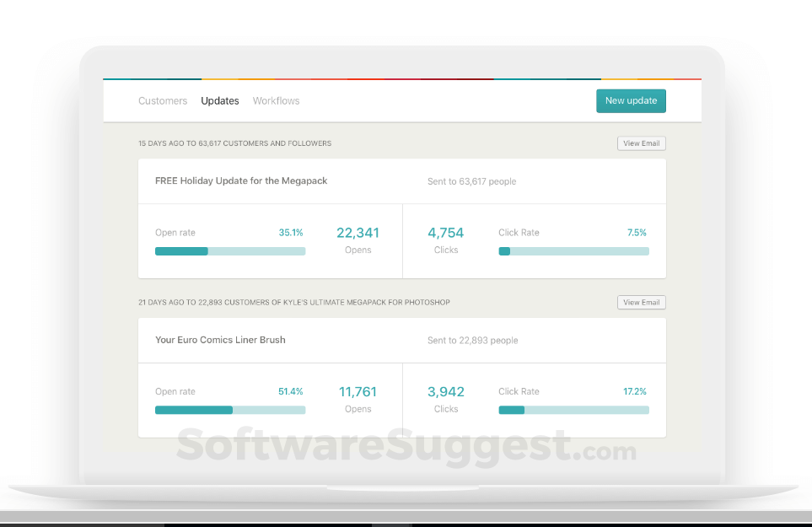Open View Email for the Megapack holiday update
812x527 pixels.
click(x=641, y=143)
